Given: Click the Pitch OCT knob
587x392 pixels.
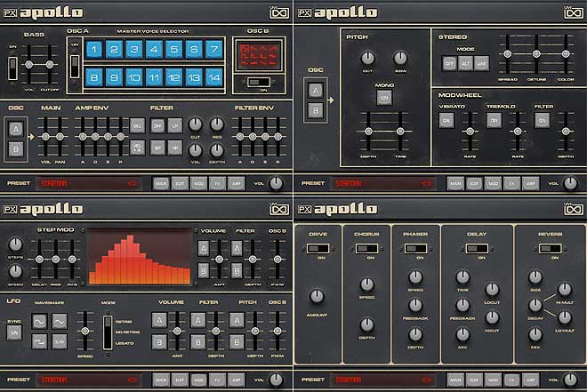Looking at the screenshot, I should [x=367, y=57].
